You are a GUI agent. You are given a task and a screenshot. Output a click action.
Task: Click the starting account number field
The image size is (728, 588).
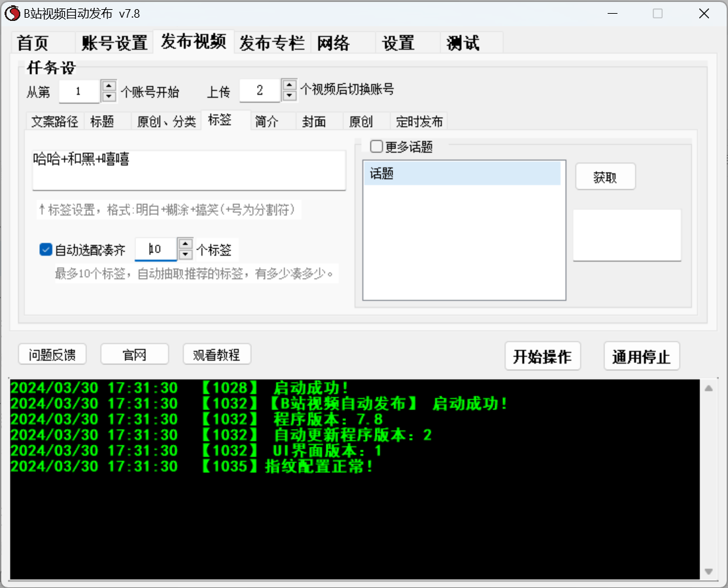79,91
